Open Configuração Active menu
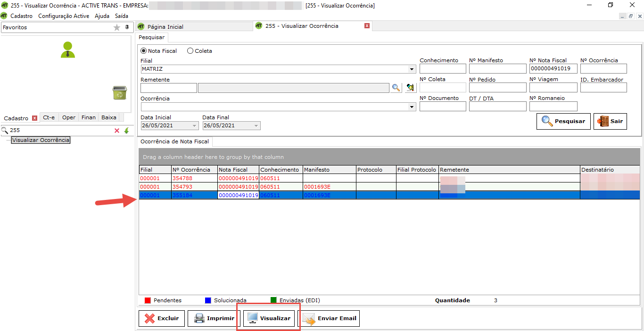Viewport: 644px width, 331px height. click(64, 16)
